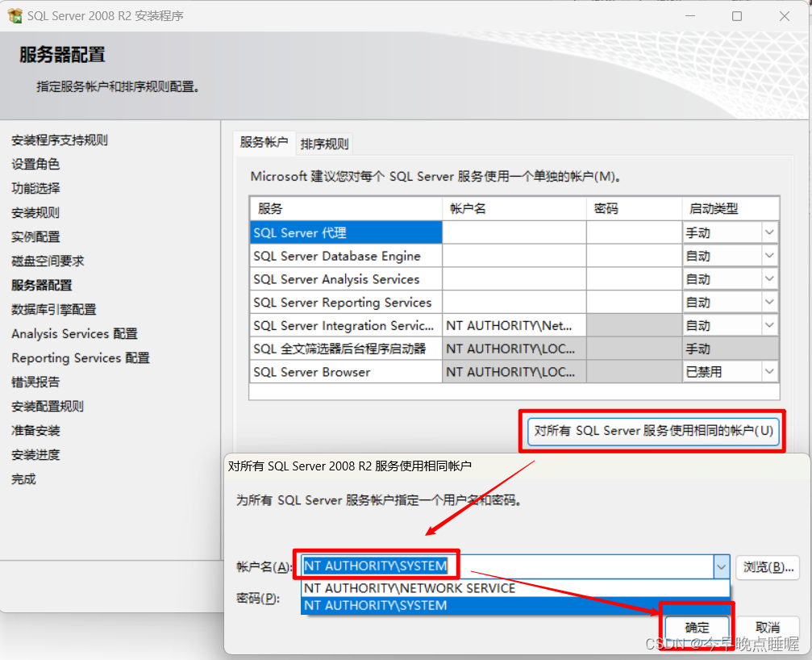Click 准备安装 in the step list
Image resolution: width=812 pixels, height=660 pixels.
[35, 431]
